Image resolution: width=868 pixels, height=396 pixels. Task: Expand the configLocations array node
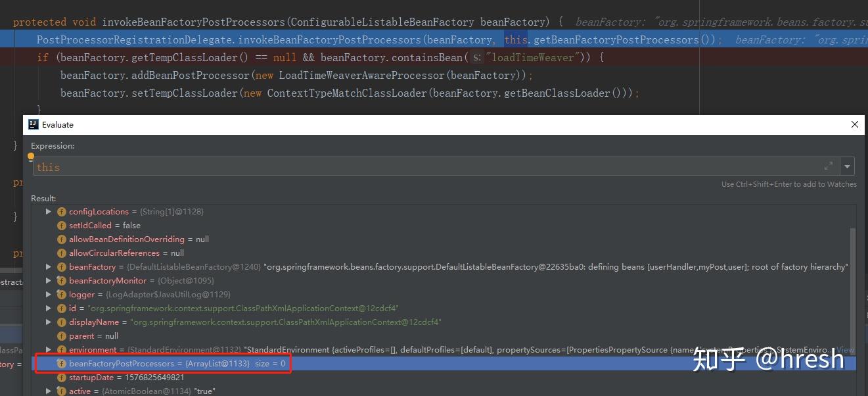(48, 211)
